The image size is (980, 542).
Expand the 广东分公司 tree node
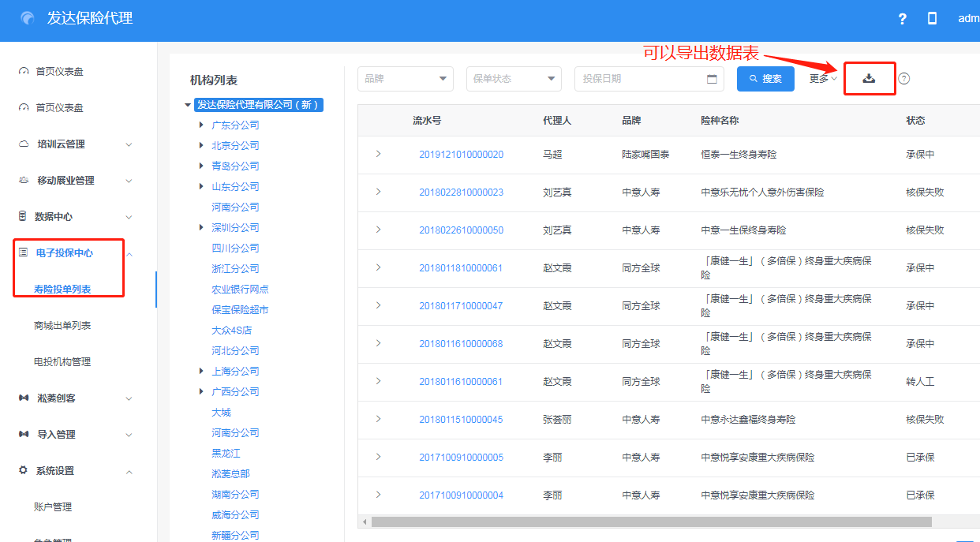(202, 125)
